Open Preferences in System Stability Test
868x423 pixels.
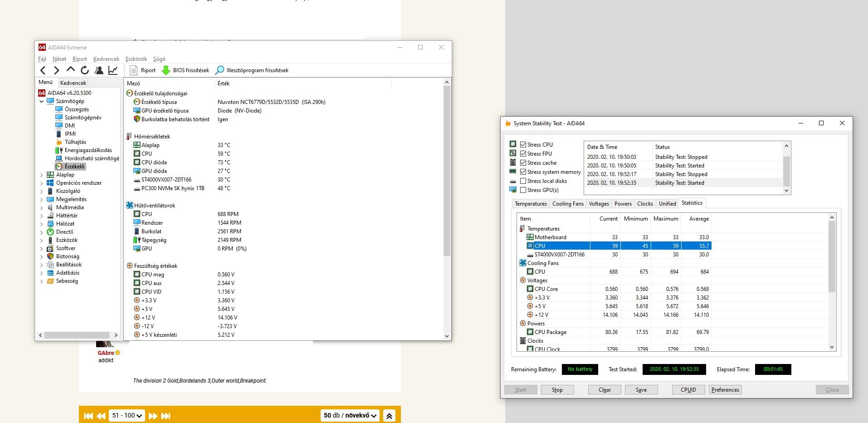click(725, 390)
